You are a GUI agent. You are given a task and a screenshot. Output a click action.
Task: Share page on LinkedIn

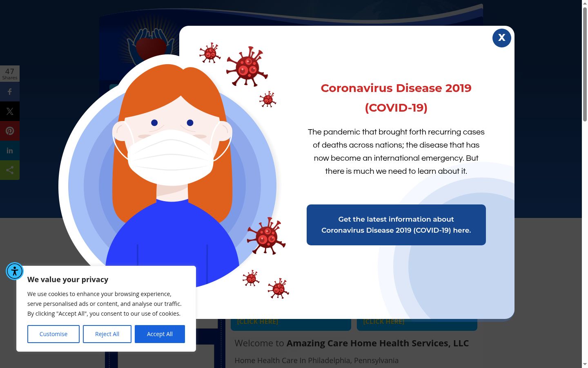point(10,150)
